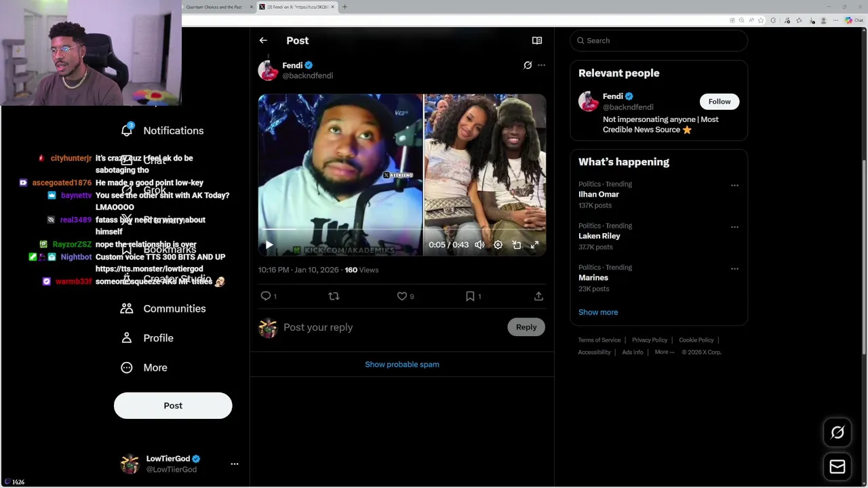Click Fendi's avatar in Relevant people
The width and height of the screenshot is (868, 488).
[589, 102]
